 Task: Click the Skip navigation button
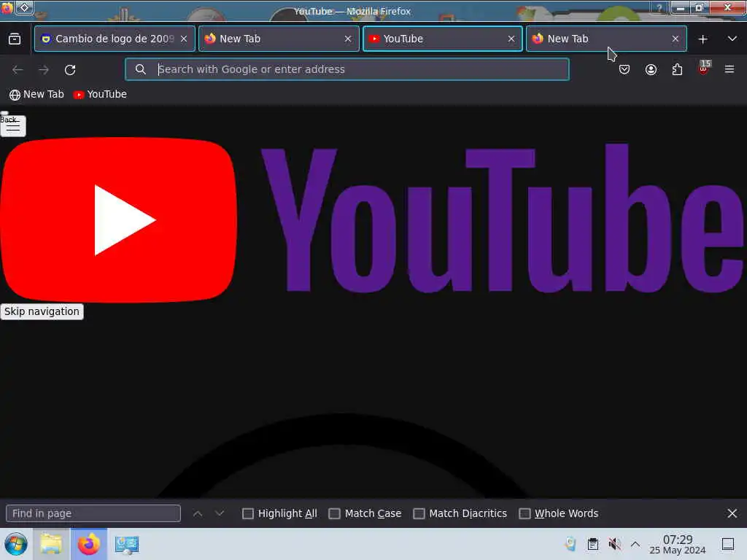click(42, 311)
